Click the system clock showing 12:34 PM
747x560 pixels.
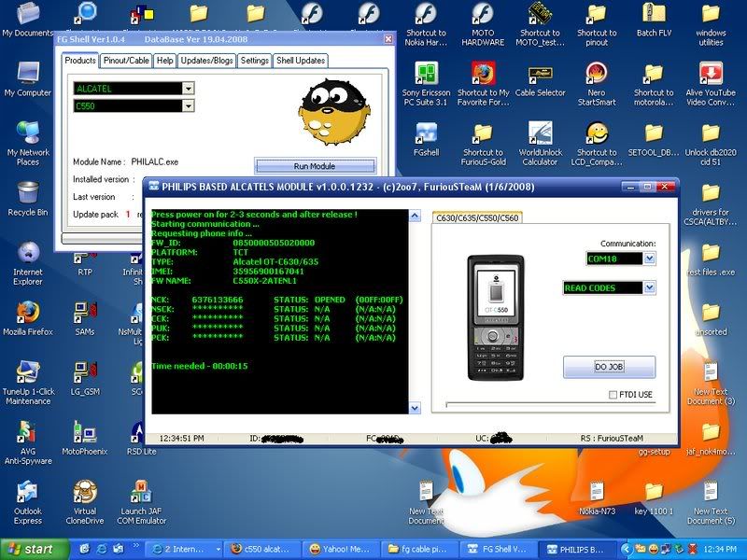pyautogui.click(x=719, y=549)
